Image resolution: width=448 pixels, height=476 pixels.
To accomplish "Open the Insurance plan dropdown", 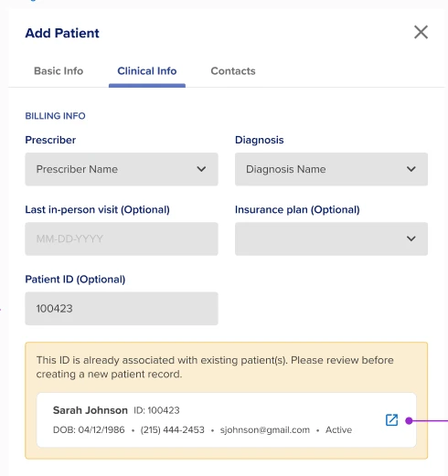I will (x=331, y=238).
